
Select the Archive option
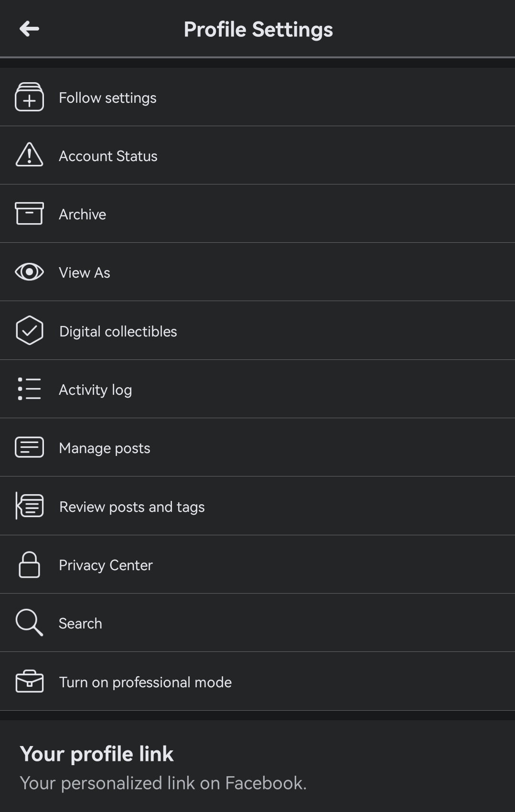[257, 214]
